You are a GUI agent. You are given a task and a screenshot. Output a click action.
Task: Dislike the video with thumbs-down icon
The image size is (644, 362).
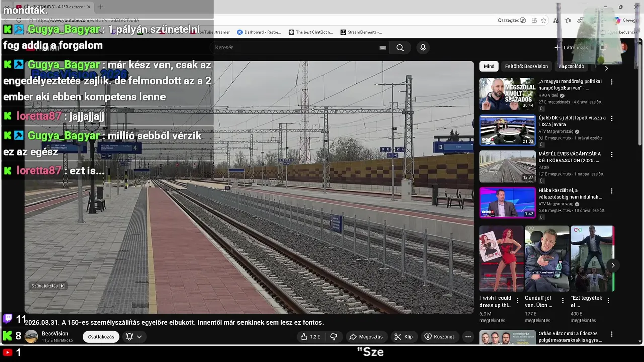[334, 337]
